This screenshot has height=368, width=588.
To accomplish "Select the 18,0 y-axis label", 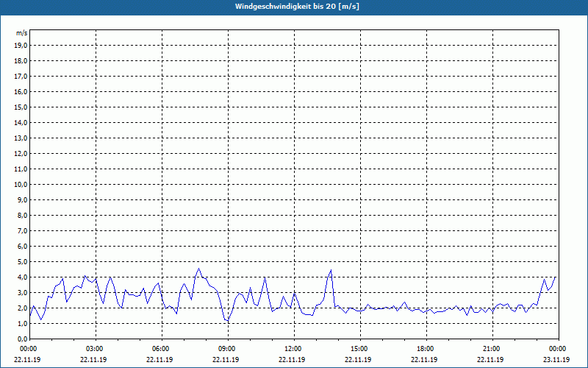I will point(22,61).
